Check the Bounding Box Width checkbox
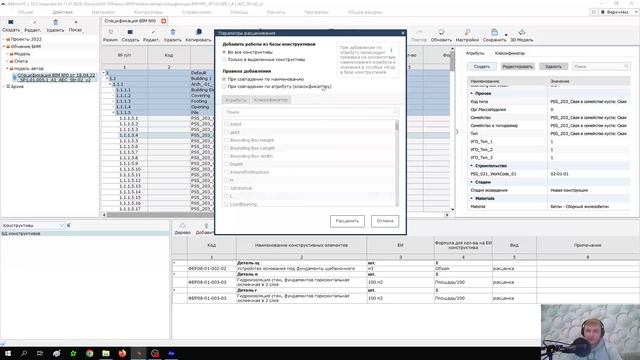Image resolution: width=640 pixels, height=360 pixels. (226, 156)
